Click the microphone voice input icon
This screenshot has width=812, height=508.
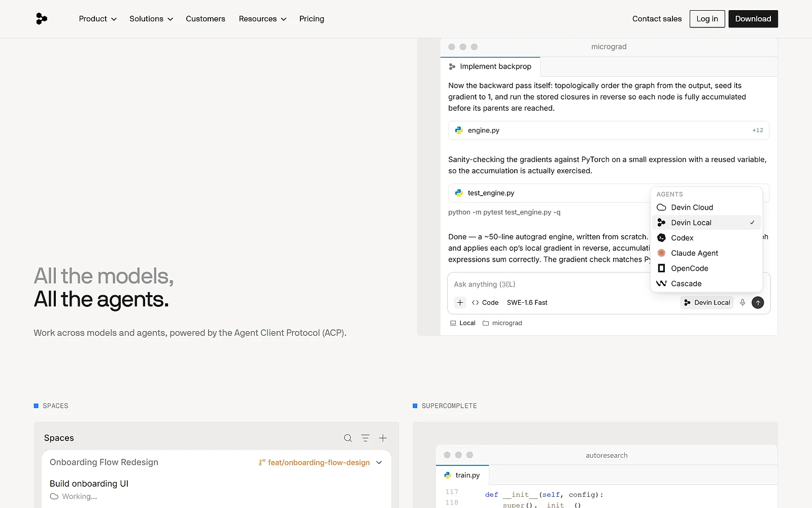point(742,302)
